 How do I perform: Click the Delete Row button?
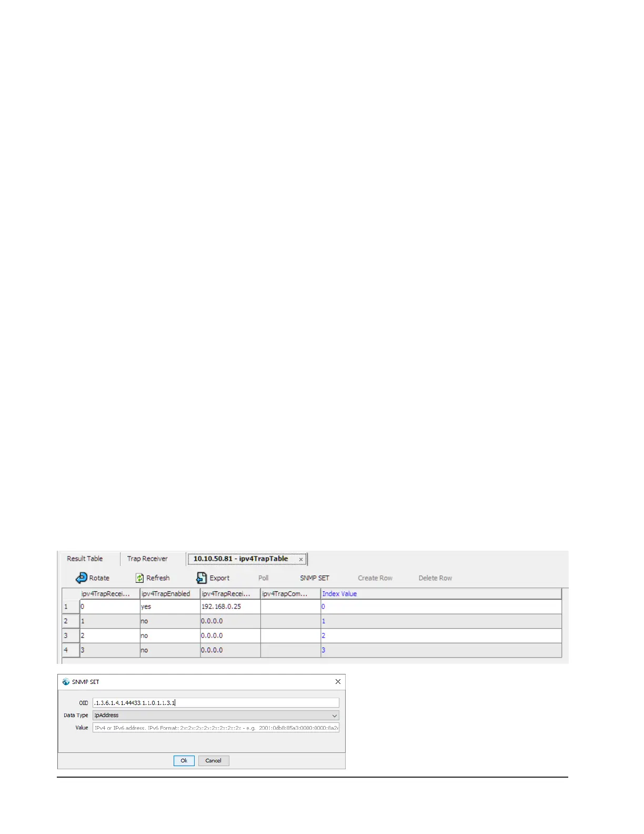coord(435,578)
